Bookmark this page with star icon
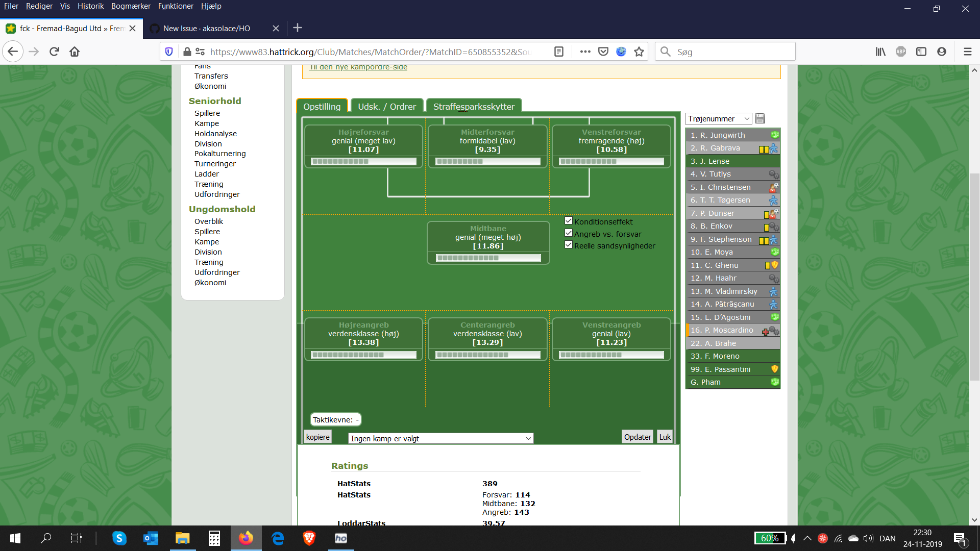This screenshot has width=980, height=551. coord(639,52)
